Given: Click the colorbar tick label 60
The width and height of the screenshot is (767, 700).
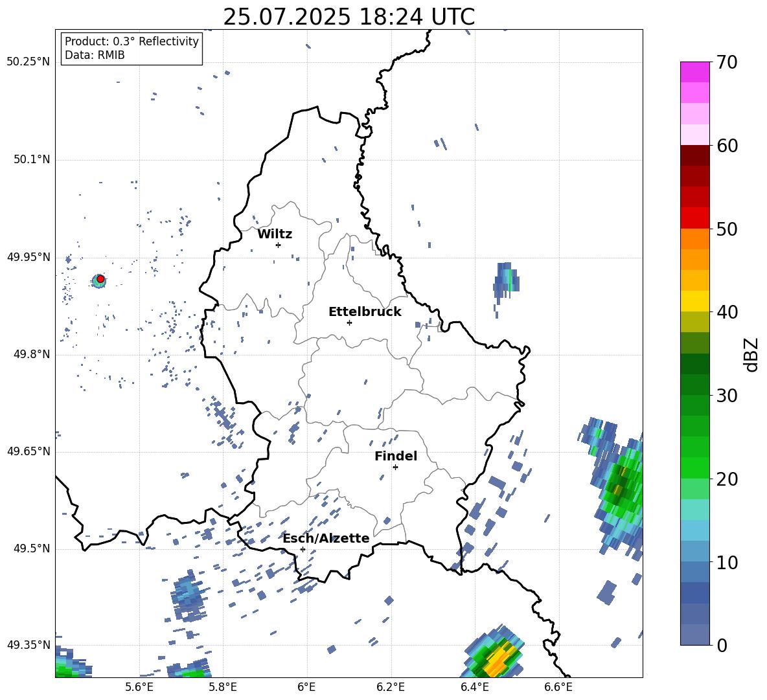Looking at the screenshot, I should (727, 146).
